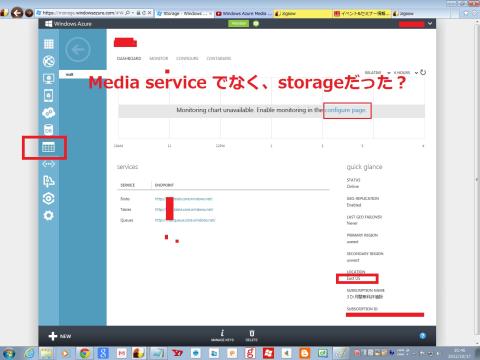Screen dimensions: 480x360
Task: Open All Items grid icon in sidebar
Action: coord(49,44)
